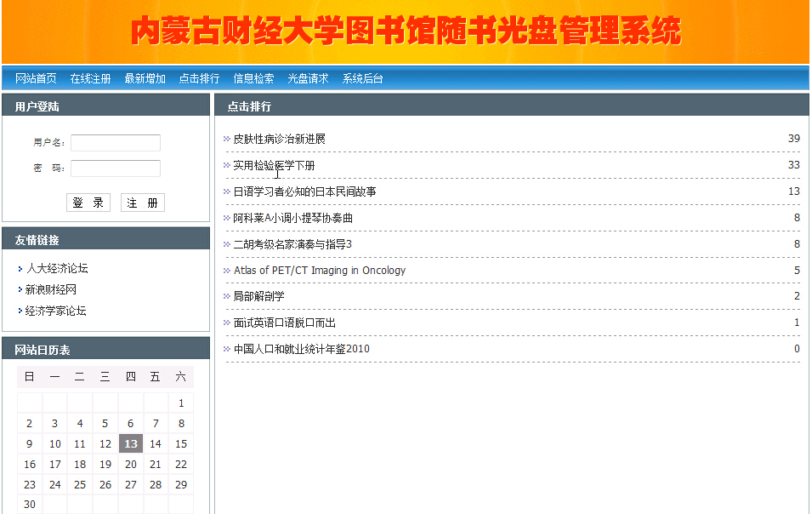
Task: Open 实用检验医学下册 entry
Action: pyautogui.click(x=274, y=165)
